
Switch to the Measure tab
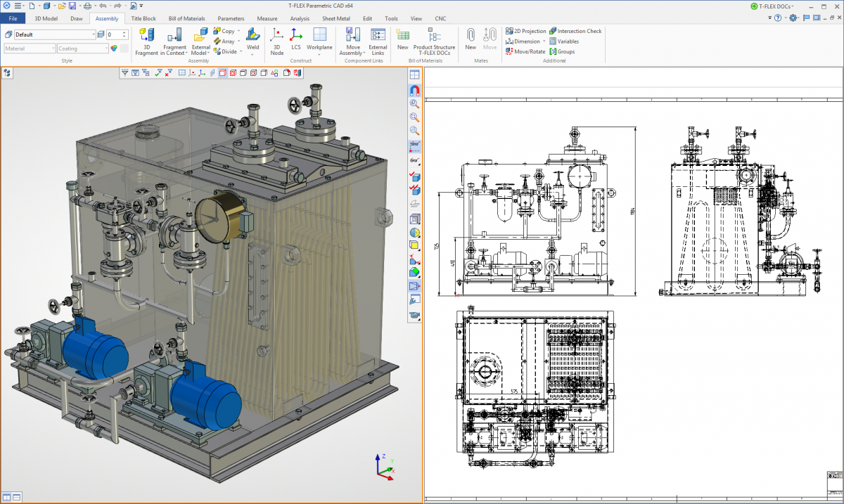(267, 18)
